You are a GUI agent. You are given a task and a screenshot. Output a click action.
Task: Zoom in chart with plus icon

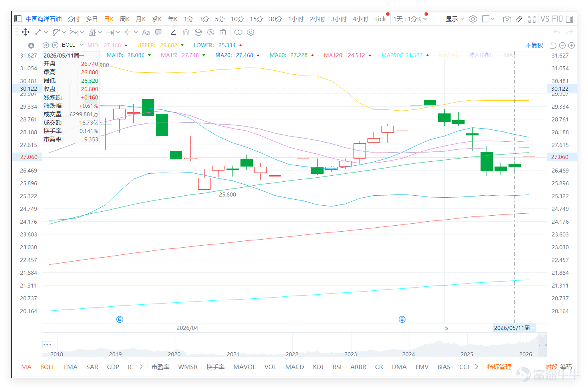click(x=572, y=46)
